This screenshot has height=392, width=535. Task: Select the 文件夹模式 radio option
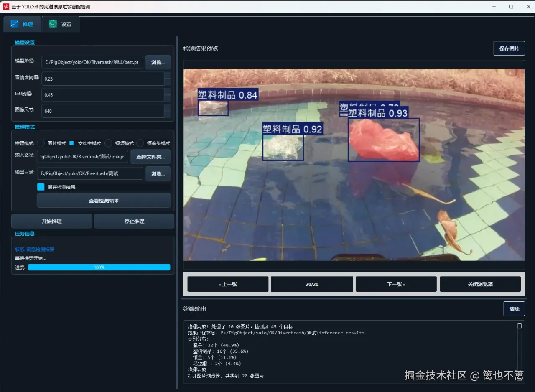71,143
